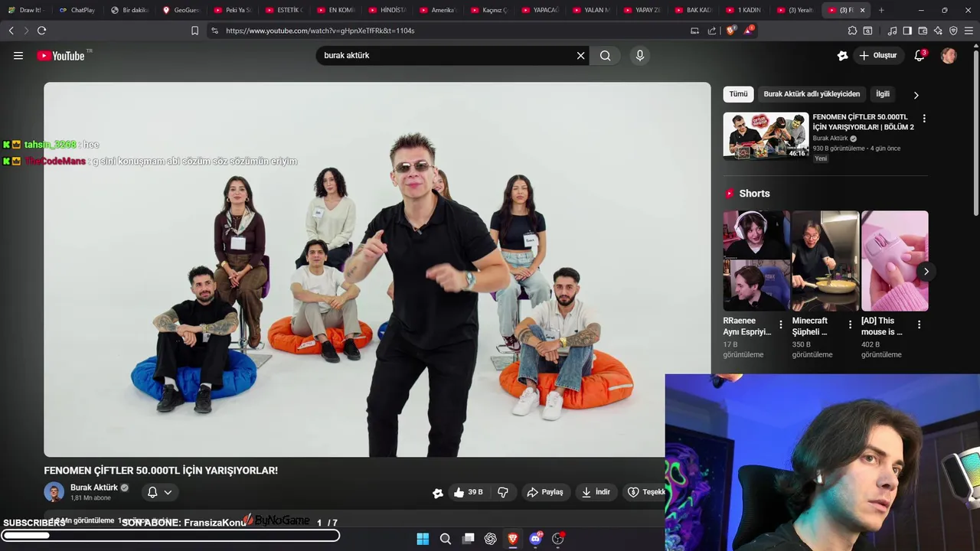Select the Tümü filter chip
980x551 pixels.
(x=738, y=94)
